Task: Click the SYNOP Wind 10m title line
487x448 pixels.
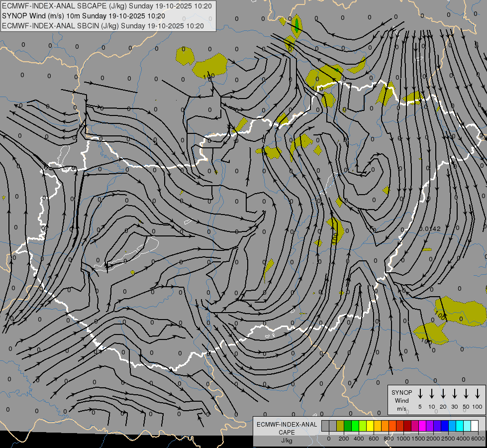Action: (x=83, y=16)
